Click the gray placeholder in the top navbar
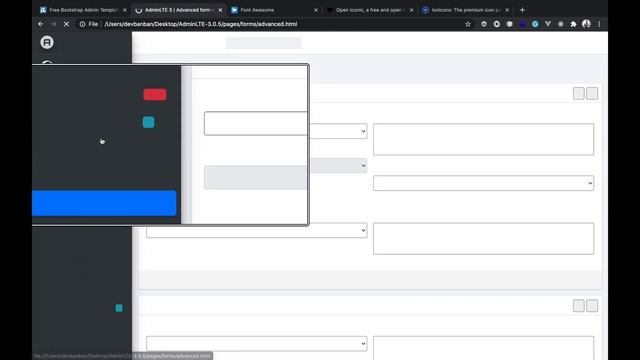 point(263,43)
